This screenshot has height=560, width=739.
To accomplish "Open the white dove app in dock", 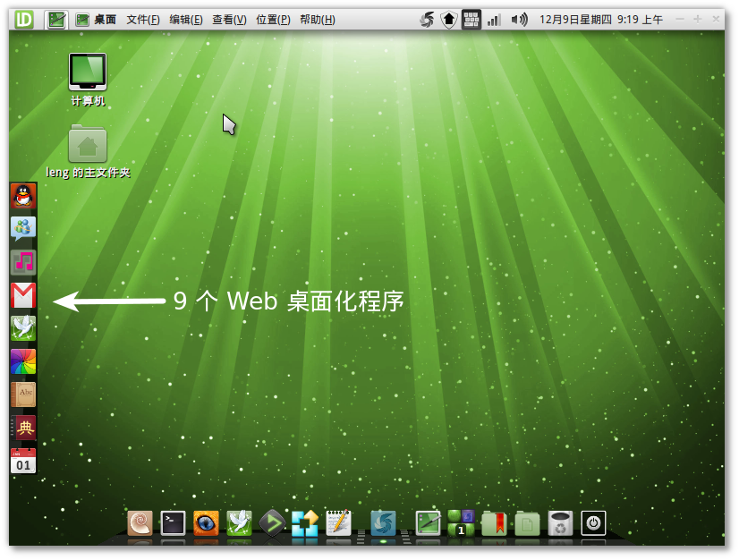I will coord(239,523).
